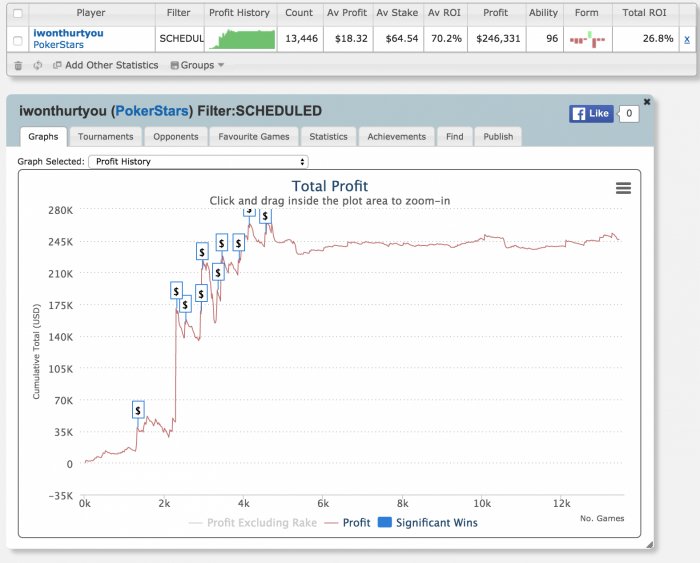Click the panel resize grip at bottom corner
The width and height of the screenshot is (700, 563).
click(x=650, y=544)
